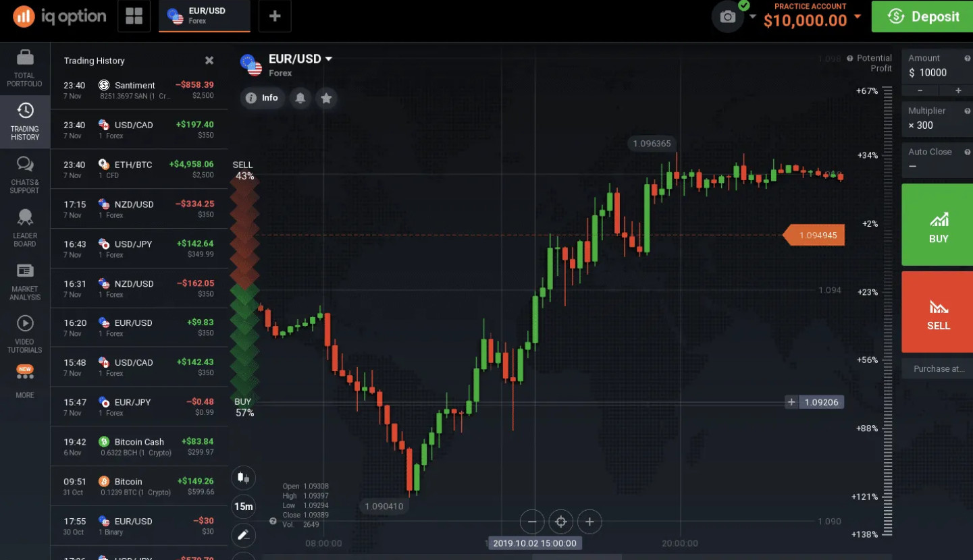Image resolution: width=973 pixels, height=560 pixels.
Task: Increase amount with plus stepper
Action: 957,90
